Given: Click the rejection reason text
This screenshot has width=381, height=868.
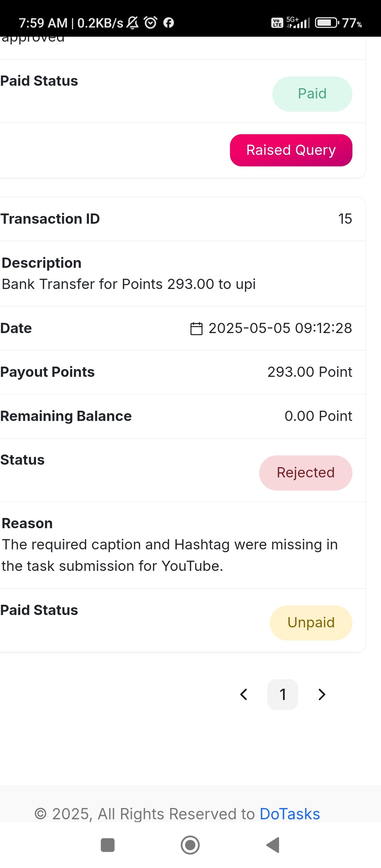Looking at the screenshot, I should pos(170,555).
